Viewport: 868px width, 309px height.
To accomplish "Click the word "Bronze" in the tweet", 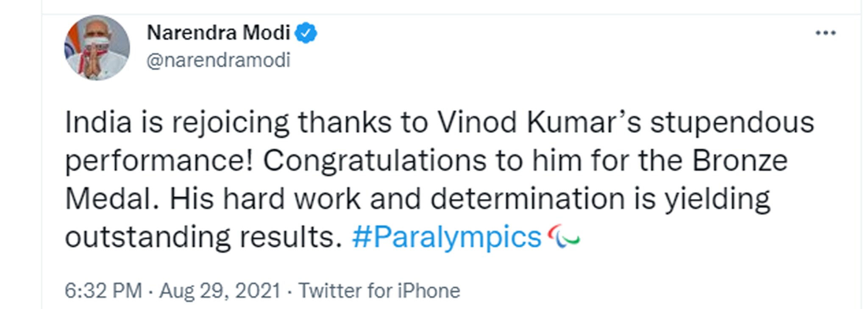I will pyautogui.click(x=740, y=161).
